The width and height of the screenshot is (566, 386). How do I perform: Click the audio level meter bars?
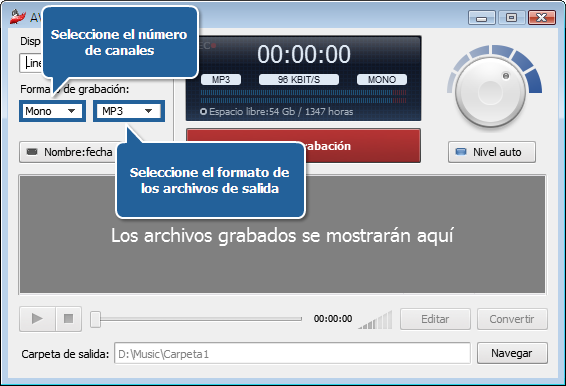(303, 97)
